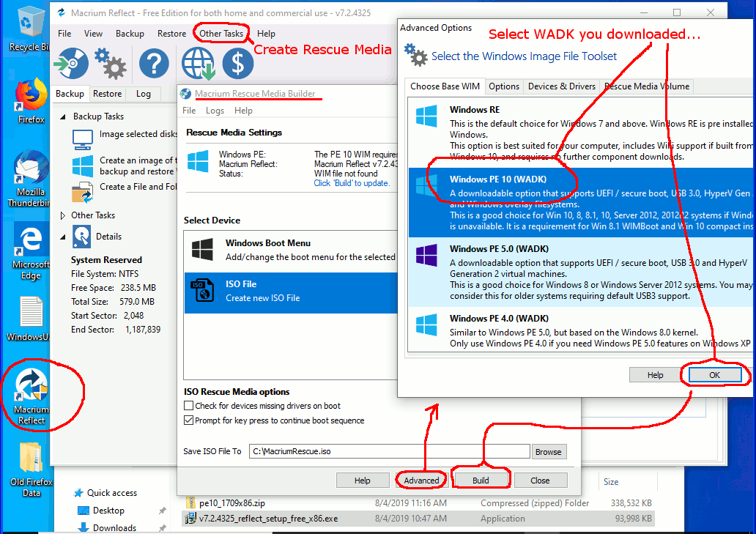756x534 pixels.
Task: Select the Windows PE 4.0 logo option
Action: 426,325
